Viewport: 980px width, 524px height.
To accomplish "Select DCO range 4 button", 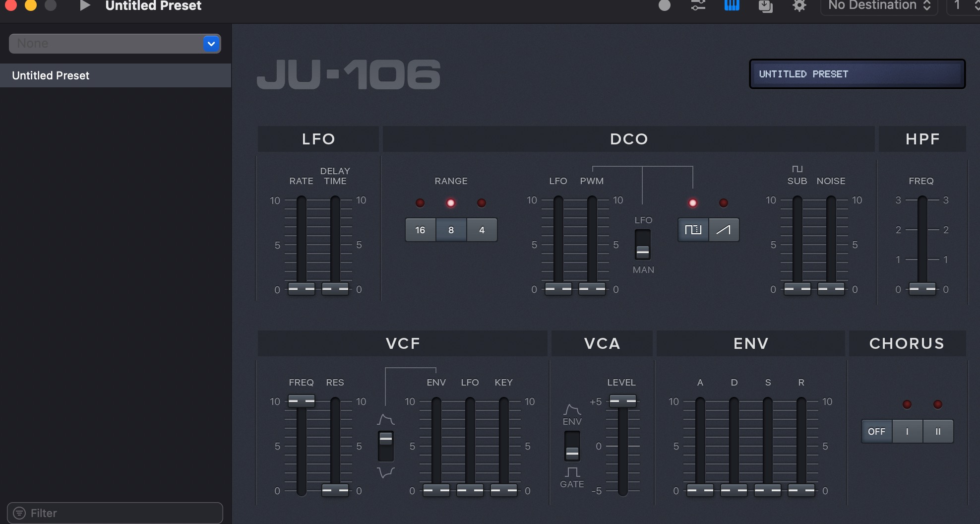I will coord(482,230).
